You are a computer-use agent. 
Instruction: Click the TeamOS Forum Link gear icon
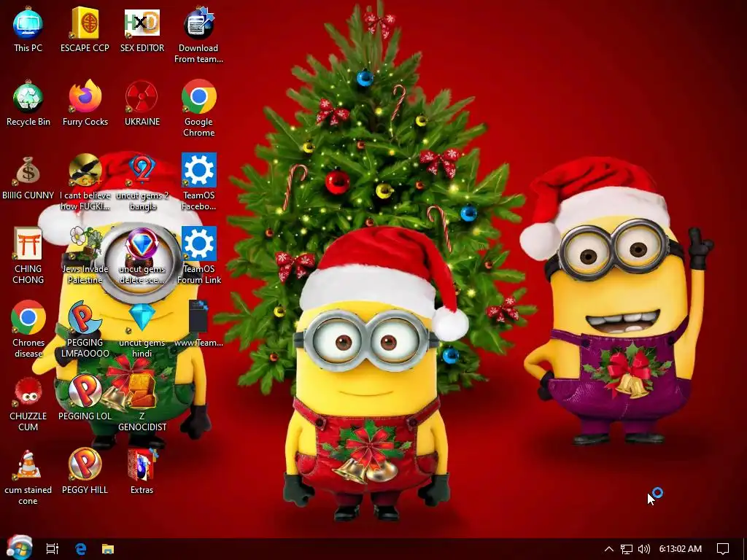pyautogui.click(x=198, y=244)
